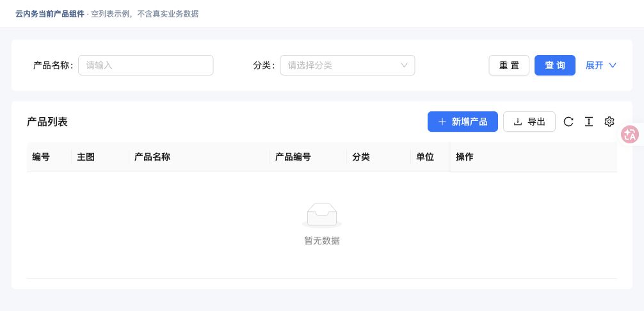The image size is (644, 311).
Task: Focus the 产品名称 input field
Action: click(x=146, y=65)
